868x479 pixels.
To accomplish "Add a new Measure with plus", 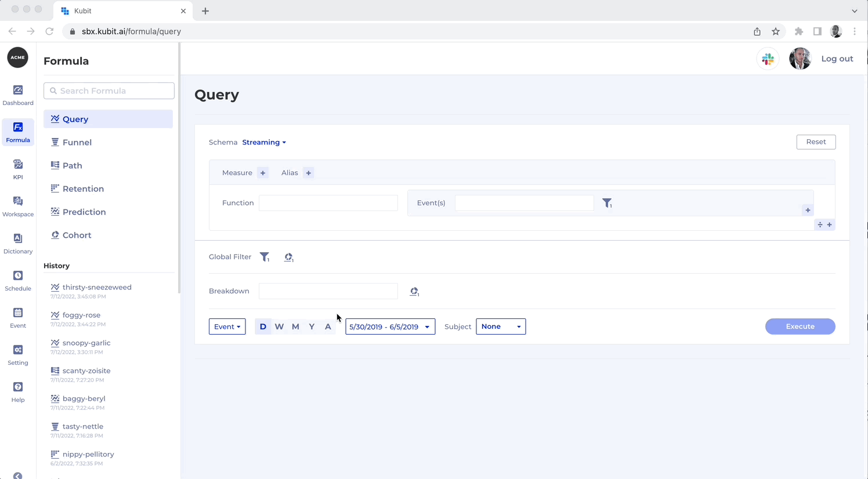I will [x=263, y=173].
